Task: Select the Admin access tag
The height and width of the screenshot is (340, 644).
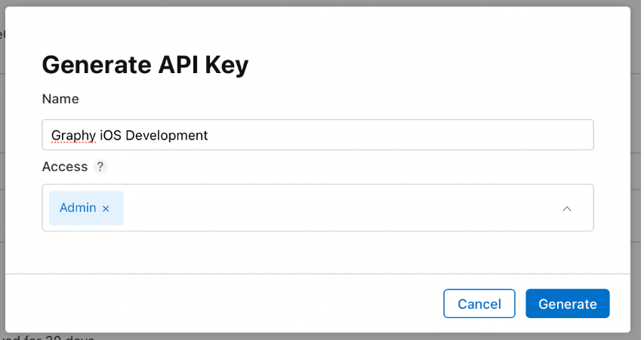Action: (x=78, y=208)
